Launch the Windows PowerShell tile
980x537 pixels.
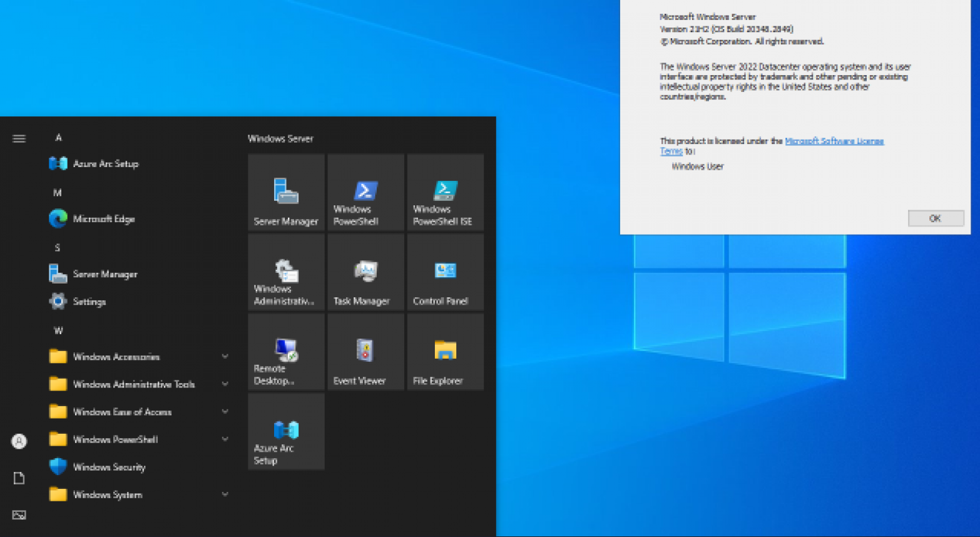click(x=365, y=192)
